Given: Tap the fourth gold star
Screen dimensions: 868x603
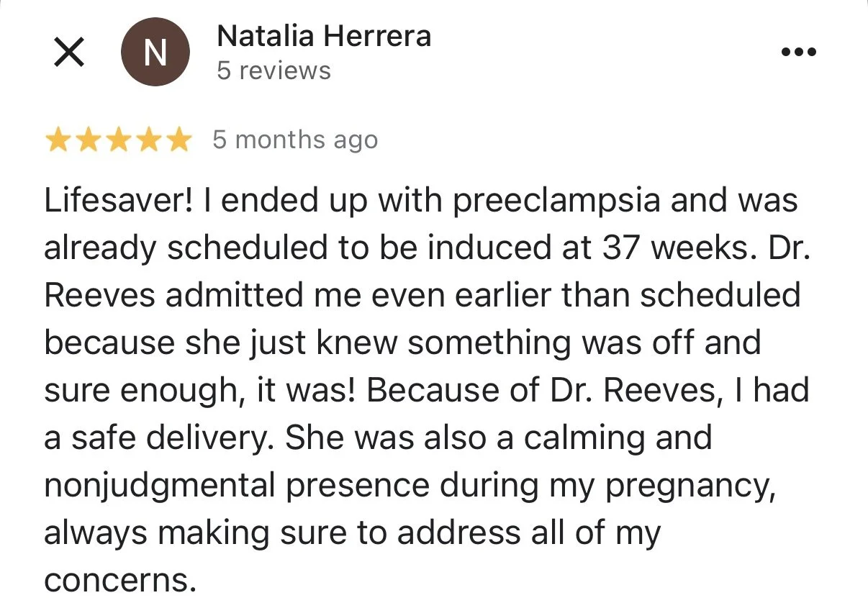Looking at the screenshot, I should coord(148,140).
